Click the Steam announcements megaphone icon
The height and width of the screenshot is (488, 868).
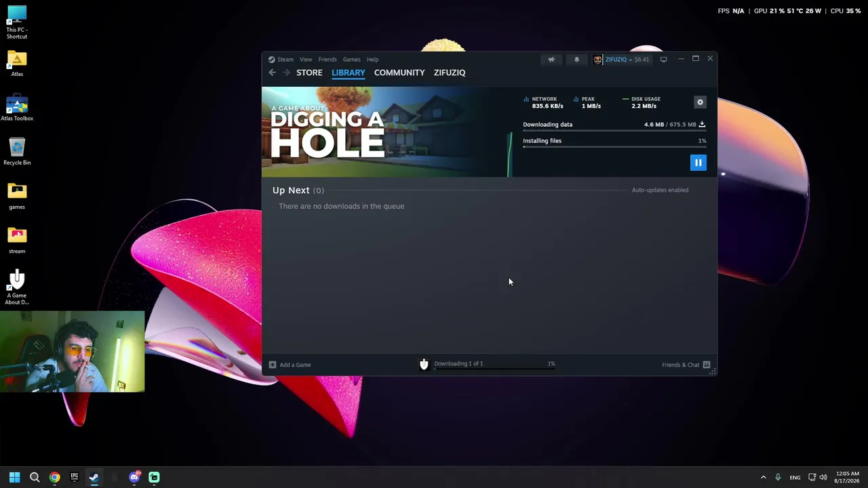click(551, 60)
